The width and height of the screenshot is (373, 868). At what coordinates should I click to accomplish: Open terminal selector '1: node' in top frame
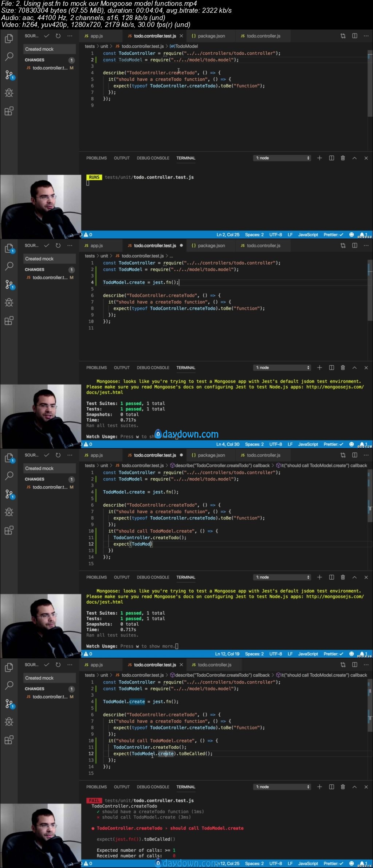coord(282,158)
